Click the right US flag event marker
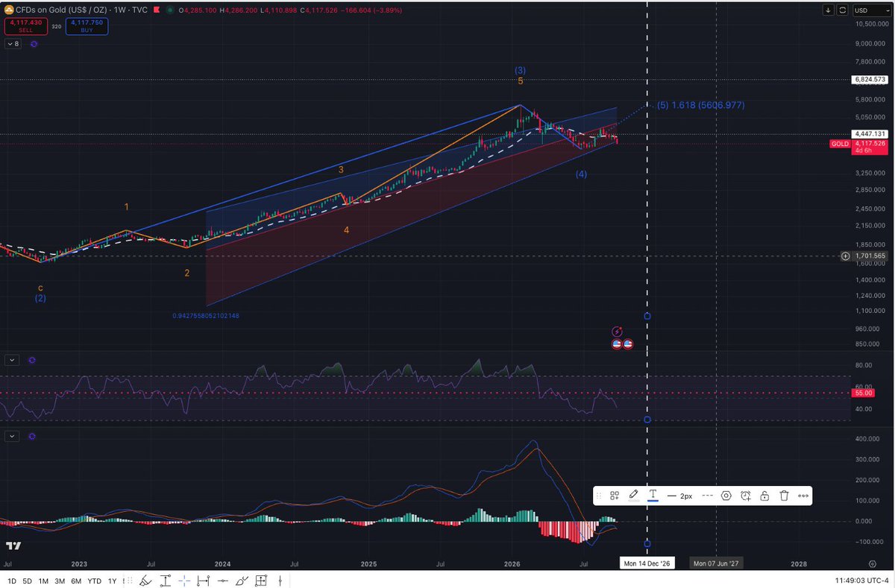 628,344
